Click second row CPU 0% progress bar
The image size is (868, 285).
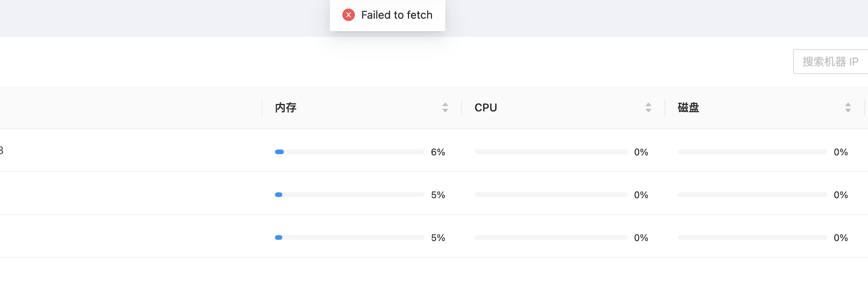click(551, 195)
